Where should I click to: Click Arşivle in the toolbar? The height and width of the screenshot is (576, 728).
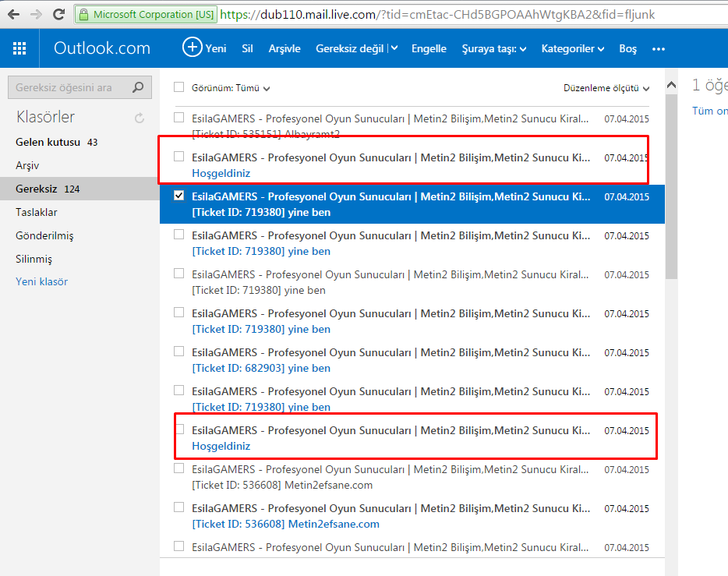pyautogui.click(x=284, y=49)
